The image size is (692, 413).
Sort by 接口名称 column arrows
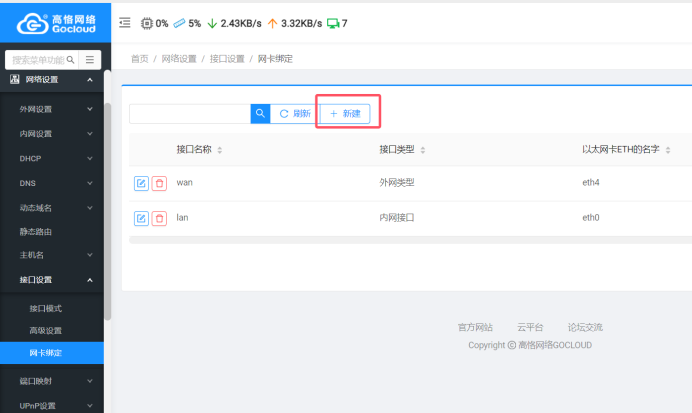tap(220, 150)
